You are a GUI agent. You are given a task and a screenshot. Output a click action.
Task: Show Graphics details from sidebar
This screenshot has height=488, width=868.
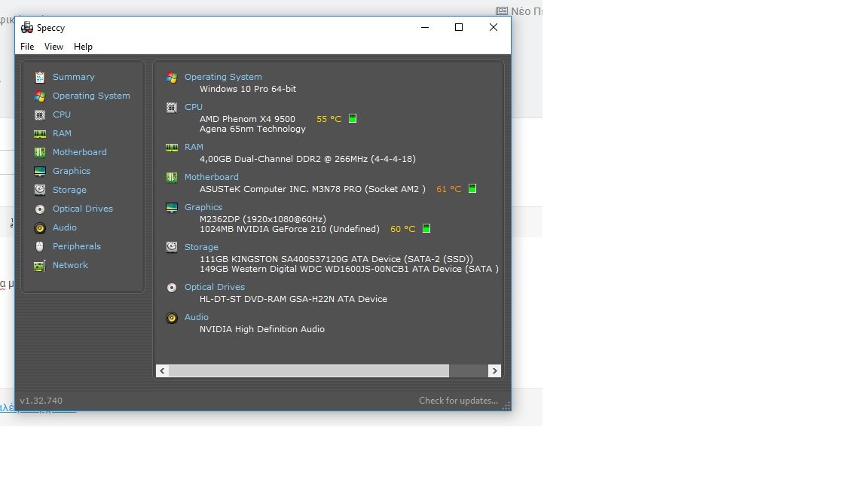[x=72, y=171]
